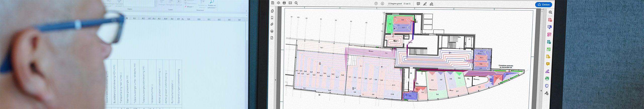Viewport: 644px width, 109px height.
Task: Select the highlight pen tool in PDF toolbar
Action: coord(425,4)
